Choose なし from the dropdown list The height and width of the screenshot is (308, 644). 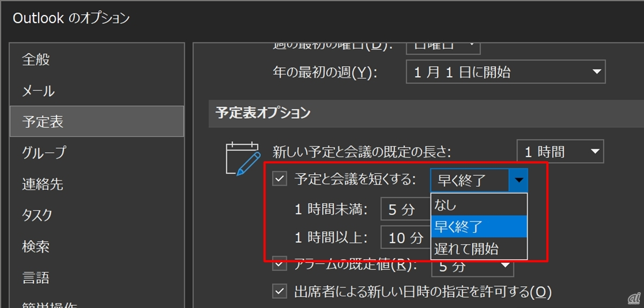(x=479, y=205)
